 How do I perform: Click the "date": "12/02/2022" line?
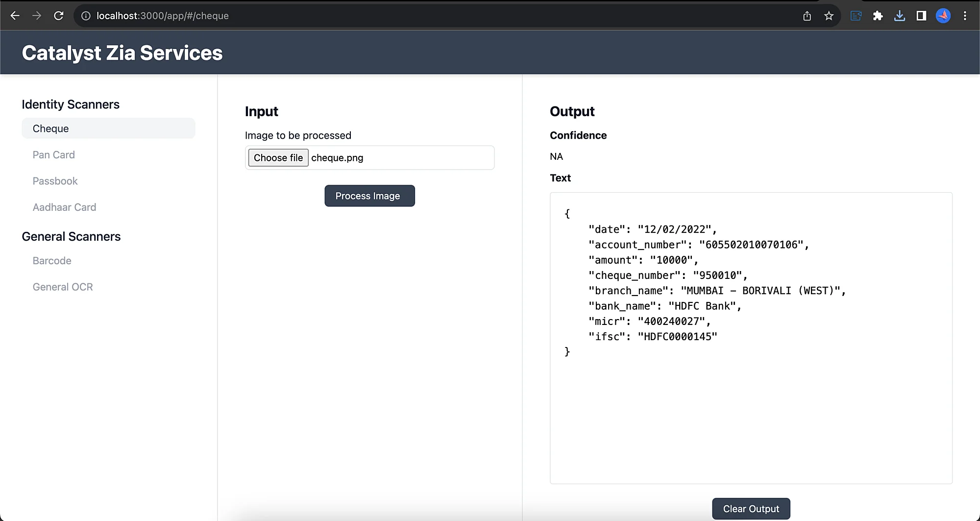pyautogui.click(x=653, y=229)
